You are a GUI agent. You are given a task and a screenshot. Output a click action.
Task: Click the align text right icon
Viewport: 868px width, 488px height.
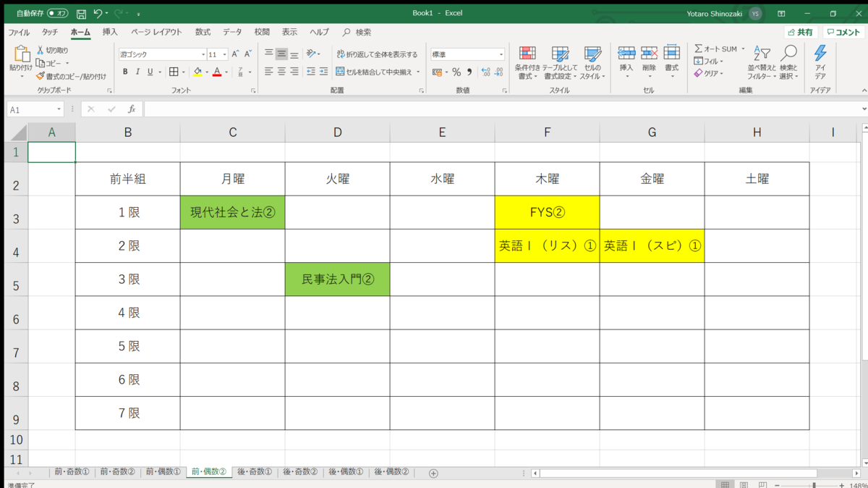pyautogui.click(x=294, y=72)
